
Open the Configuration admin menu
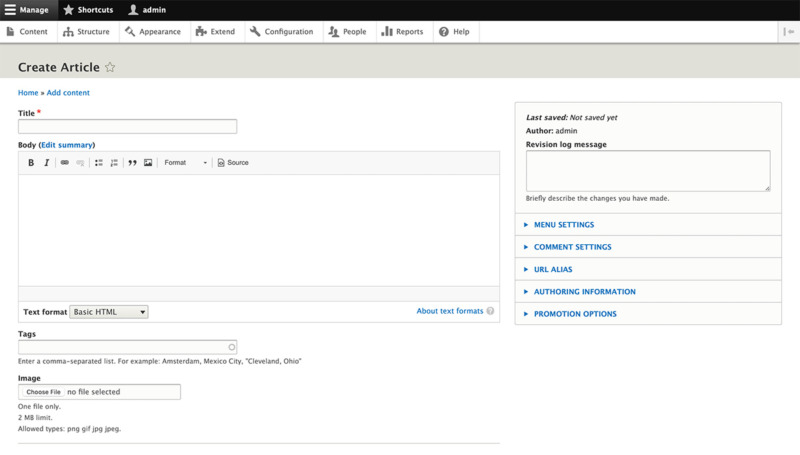[282, 32]
